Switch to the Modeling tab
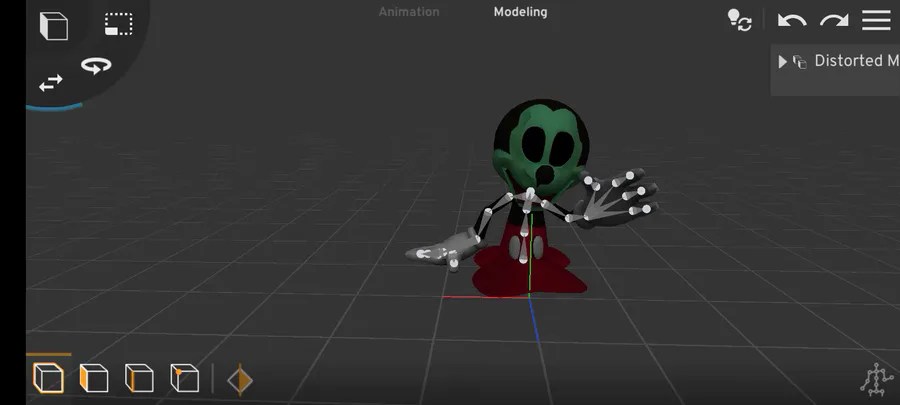900x405 pixels. pos(521,12)
